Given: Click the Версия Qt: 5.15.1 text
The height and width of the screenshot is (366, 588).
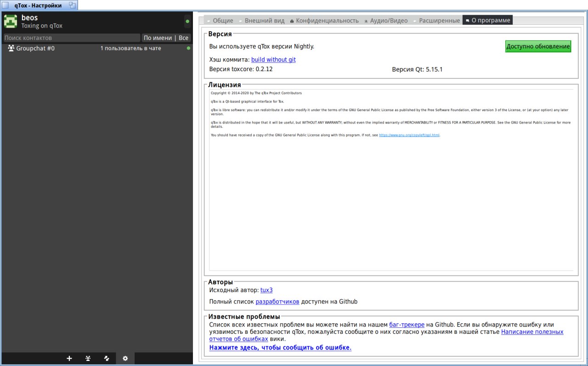Looking at the screenshot, I should pos(417,70).
